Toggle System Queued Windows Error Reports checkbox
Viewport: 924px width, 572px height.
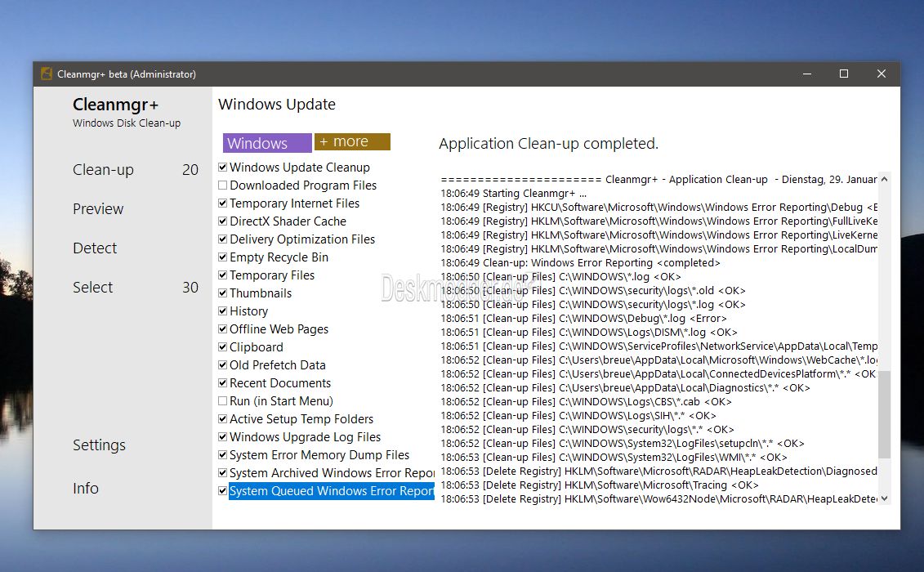[223, 491]
